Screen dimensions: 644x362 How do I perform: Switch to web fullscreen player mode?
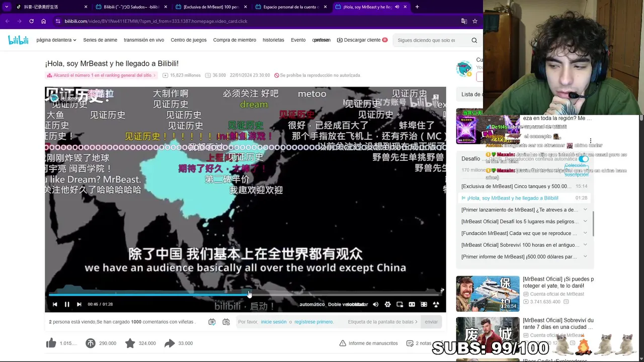click(424, 304)
